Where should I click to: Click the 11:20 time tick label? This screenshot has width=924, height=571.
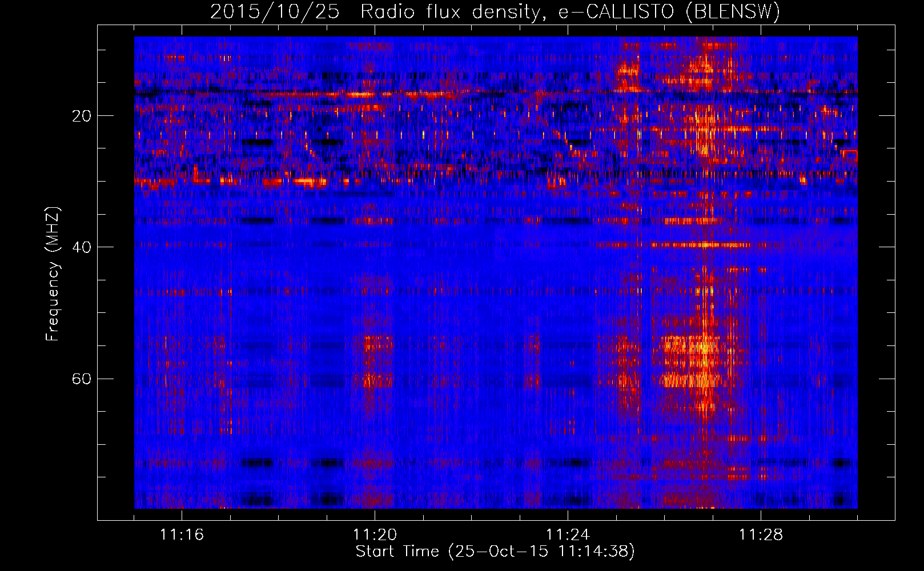375,534
